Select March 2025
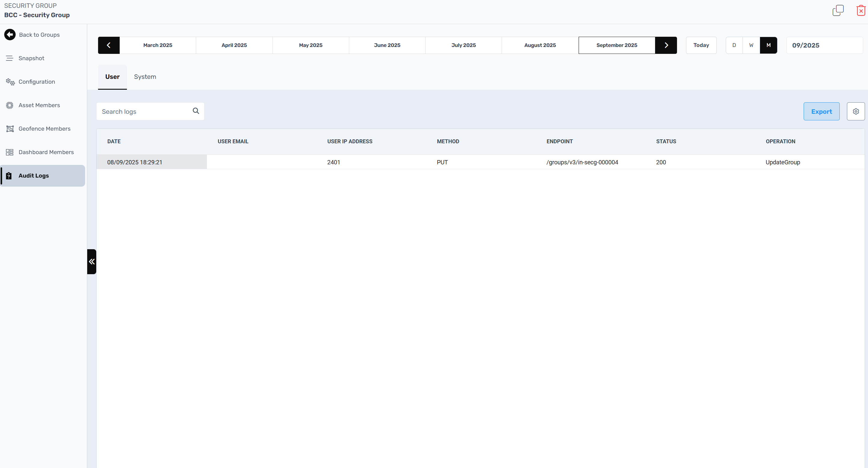 pyautogui.click(x=157, y=45)
